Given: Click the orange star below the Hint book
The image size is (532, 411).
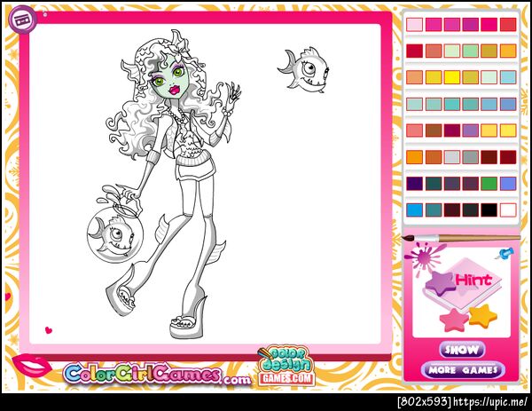Looking at the screenshot, I should coord(483,316).
